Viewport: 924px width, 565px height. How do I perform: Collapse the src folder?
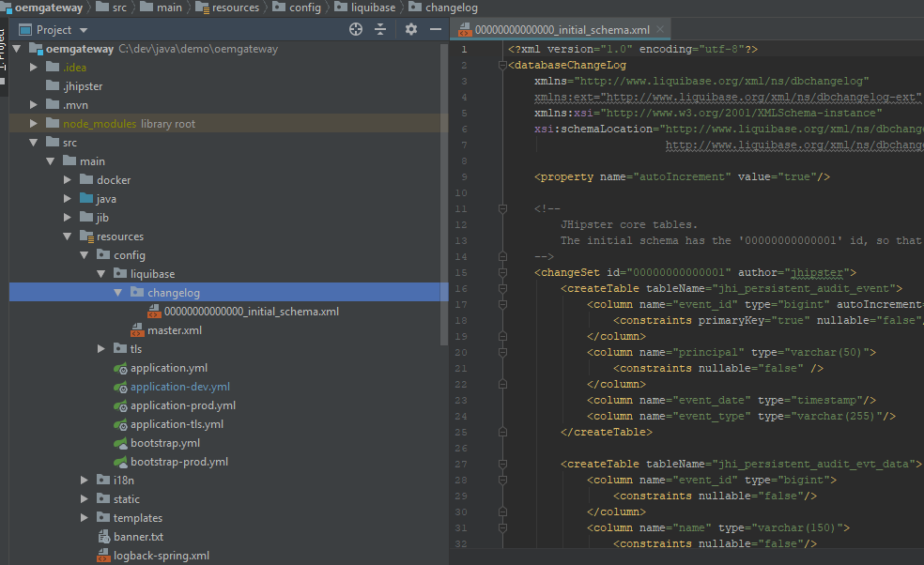coord(34,143)
